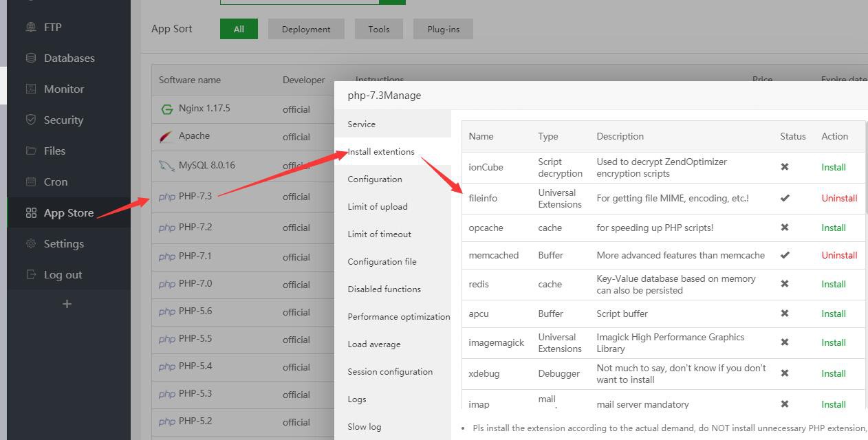
Task: Click the MySQL 8.0.16 software name
Action: (206, 166)
